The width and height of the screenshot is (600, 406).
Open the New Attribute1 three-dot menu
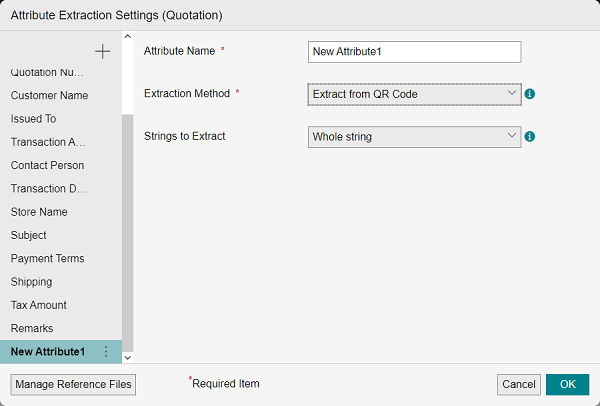click(x=107, y=351)
